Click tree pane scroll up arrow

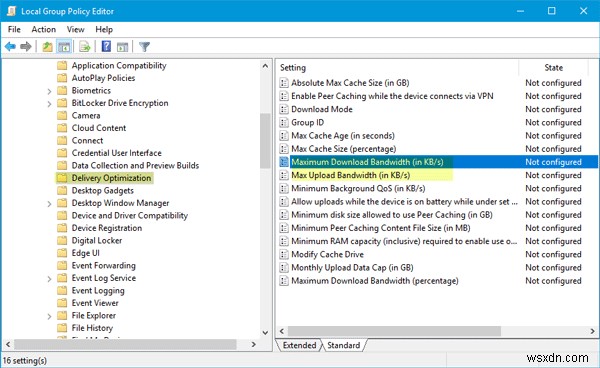(x=265, y=66)
